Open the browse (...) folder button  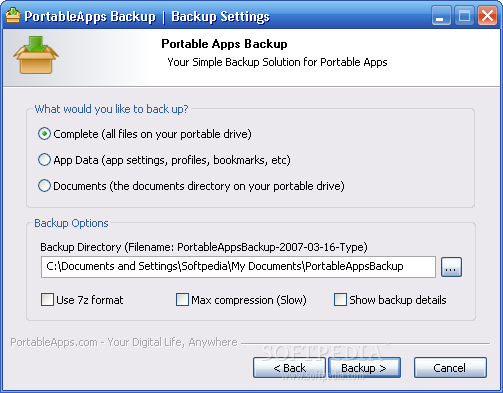(x=451, y=267)
